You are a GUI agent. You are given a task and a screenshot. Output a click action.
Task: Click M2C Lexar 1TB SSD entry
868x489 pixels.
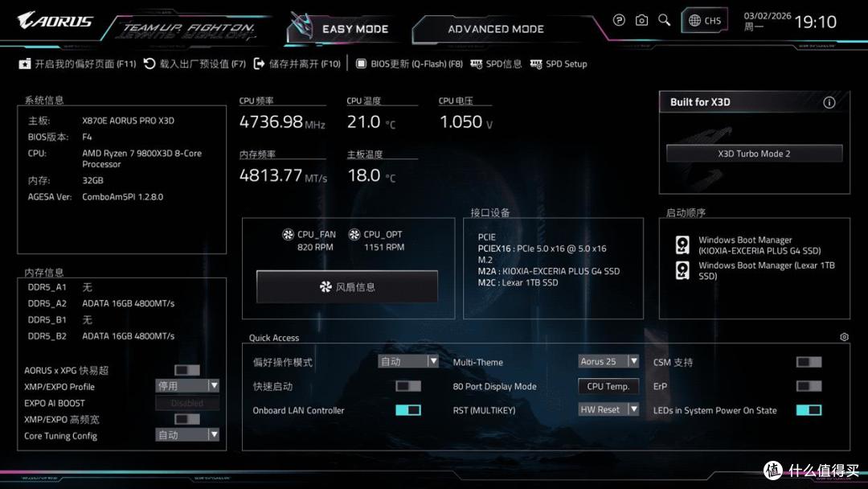[518, 282]
